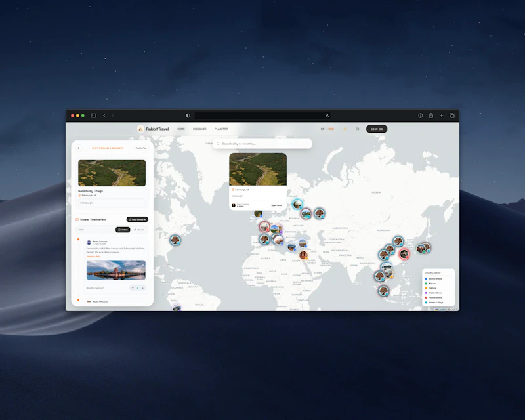Open the privacy report shield icon
525x420 pixels.
[188, 115]
